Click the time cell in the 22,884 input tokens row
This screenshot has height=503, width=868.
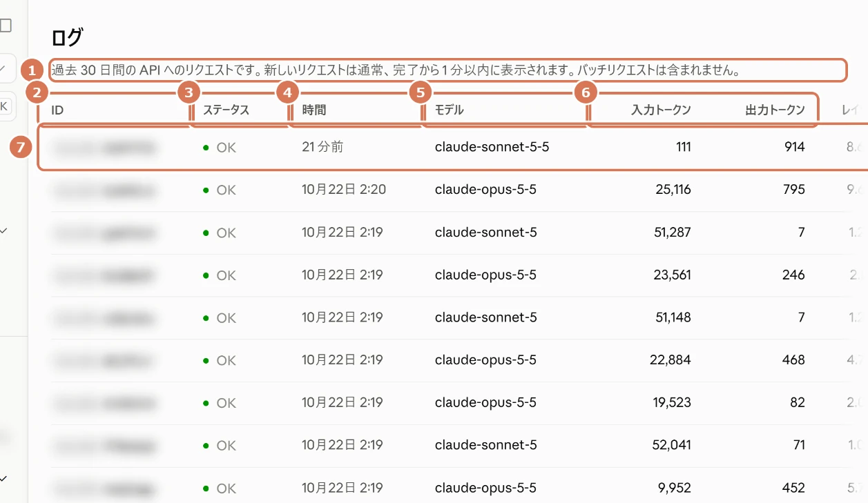pos(343,360)
